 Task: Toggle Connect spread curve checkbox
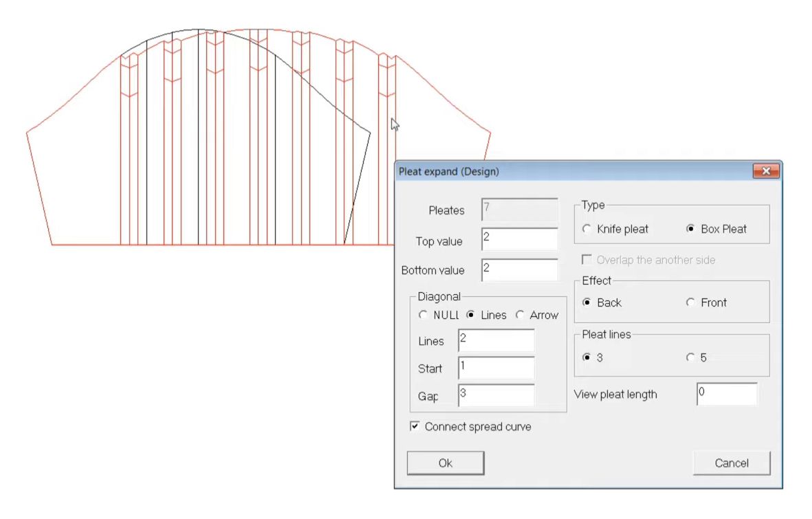415,427
